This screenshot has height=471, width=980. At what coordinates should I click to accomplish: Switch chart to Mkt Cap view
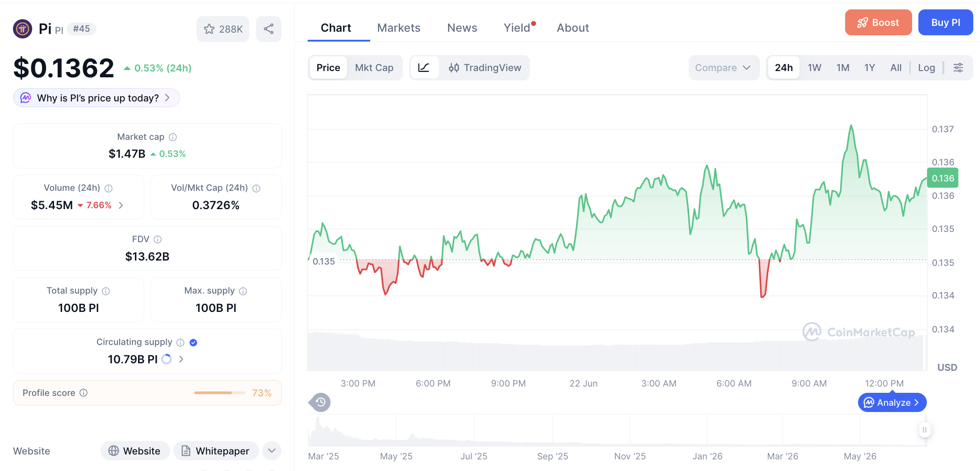tap(374, 68)
